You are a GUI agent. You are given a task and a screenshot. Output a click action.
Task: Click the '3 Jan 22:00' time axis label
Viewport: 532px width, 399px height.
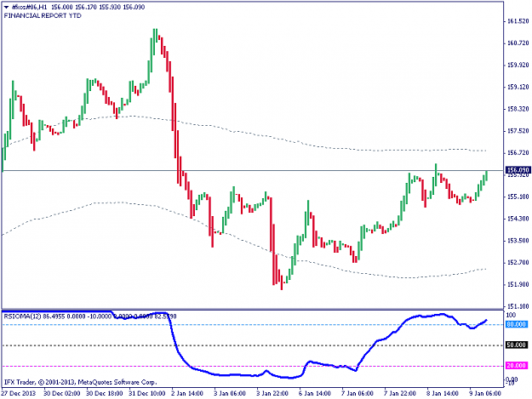tap(272, 394)
